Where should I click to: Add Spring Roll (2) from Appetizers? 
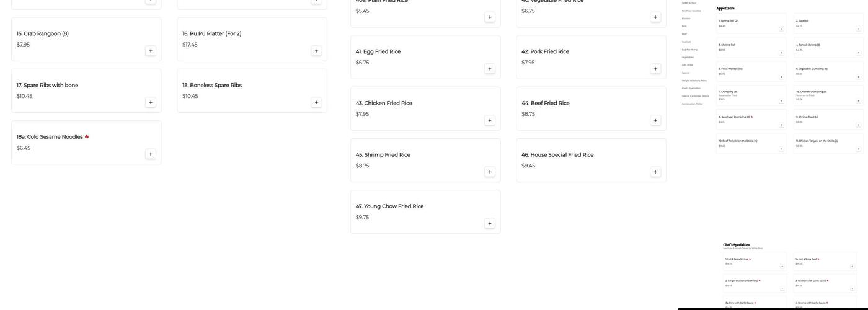coord(781,29)
